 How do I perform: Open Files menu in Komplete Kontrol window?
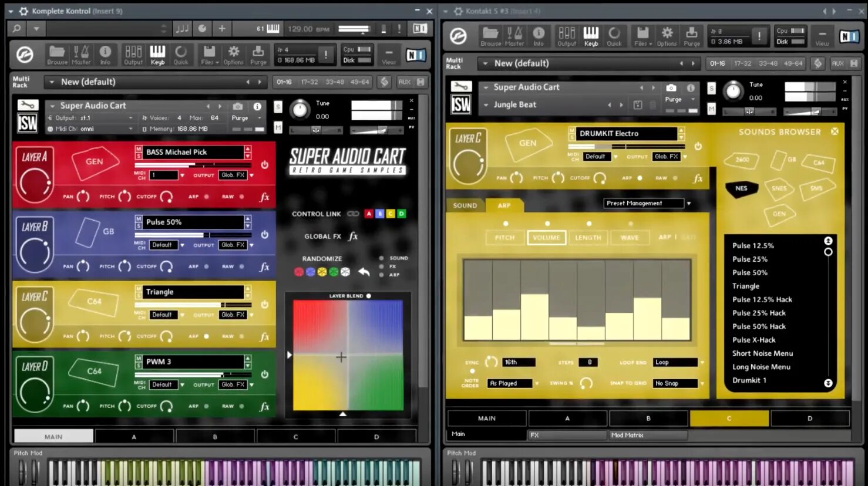pyautogui.click(x=209, y=55)
